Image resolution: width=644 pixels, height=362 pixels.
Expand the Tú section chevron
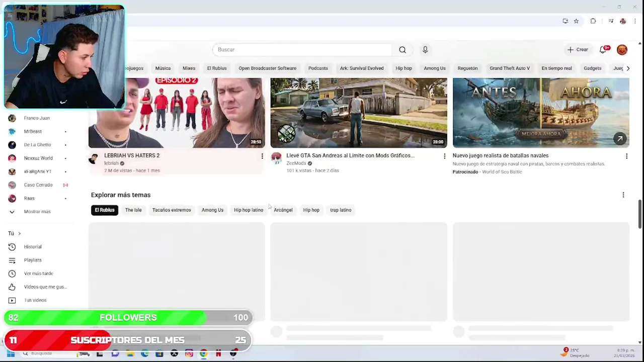pyautogui.click(x=20, y=233)
